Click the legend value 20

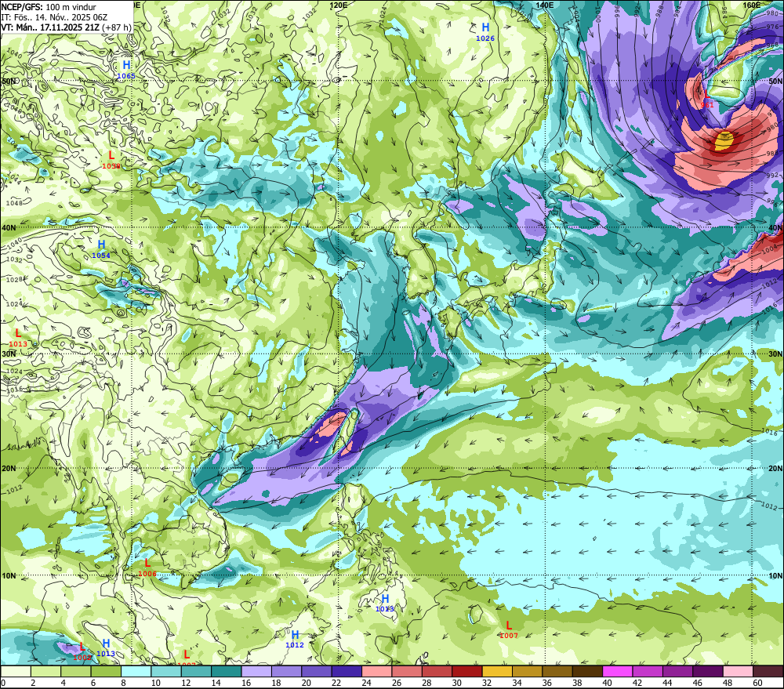pyautogui.click(x=306, y=683)
